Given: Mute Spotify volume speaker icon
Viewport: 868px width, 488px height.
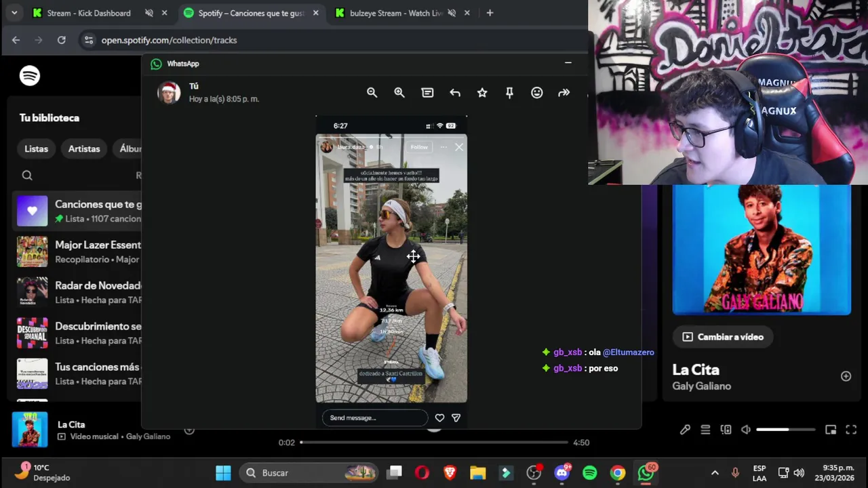Looking at the screenshot, I should click(x=746, y=430).
